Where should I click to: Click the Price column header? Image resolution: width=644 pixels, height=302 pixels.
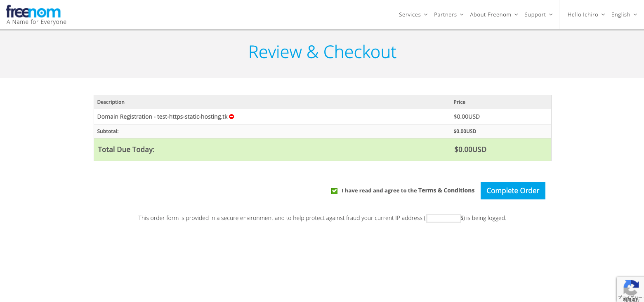pos(459,102)
